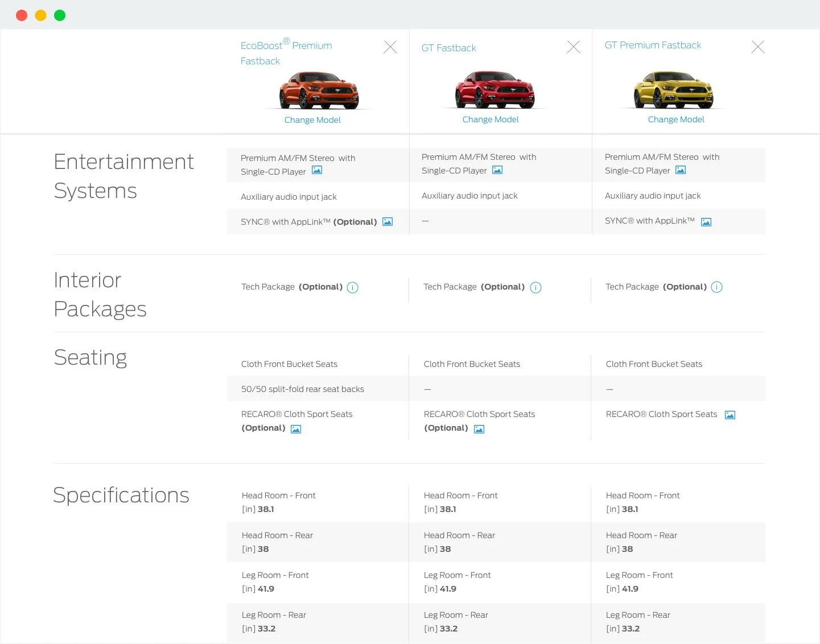Click EcoBoost Auxiliary audio input jack text
The height and width of the screenshot is (644, 820).
(x=289, y=197)
